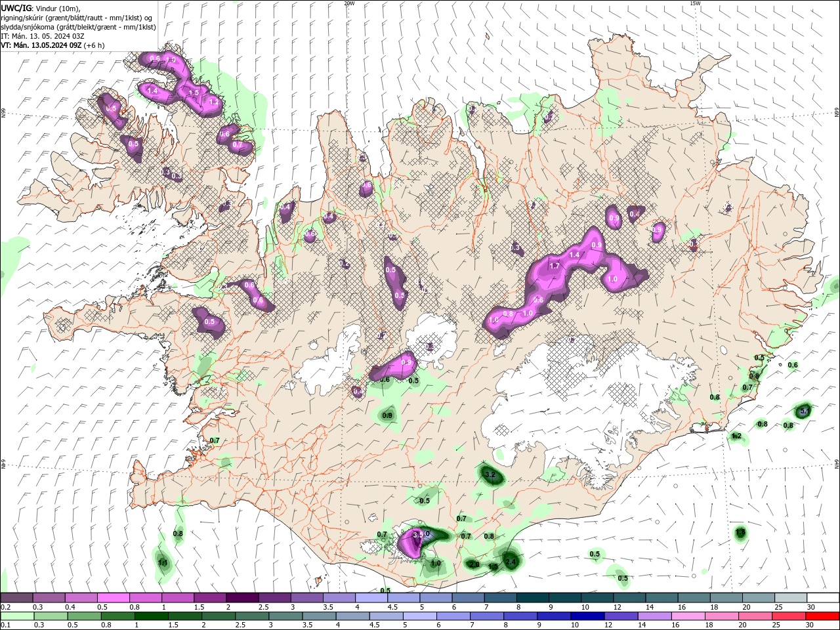Click the light pink 16–18 rain scale swatch

point(688,616)
